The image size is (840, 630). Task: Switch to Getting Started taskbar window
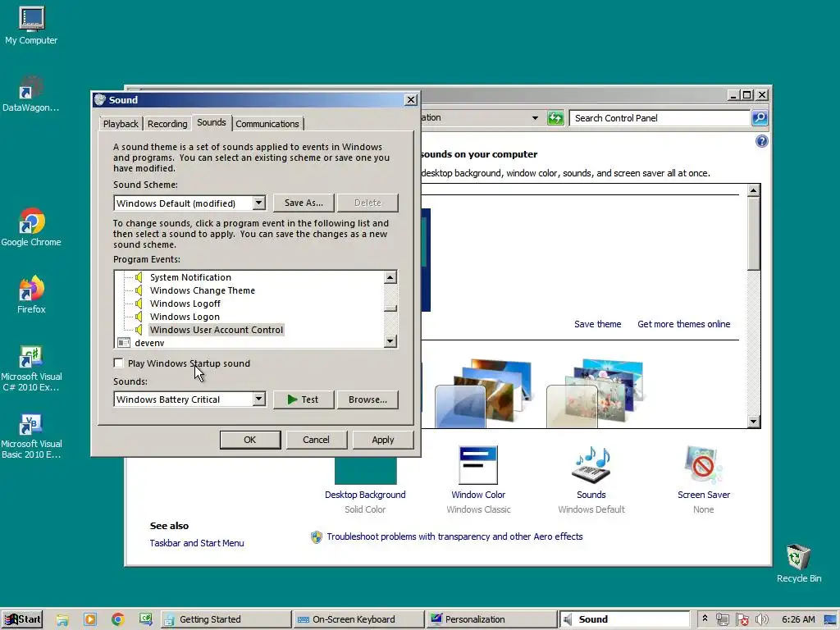pos(226,619)
